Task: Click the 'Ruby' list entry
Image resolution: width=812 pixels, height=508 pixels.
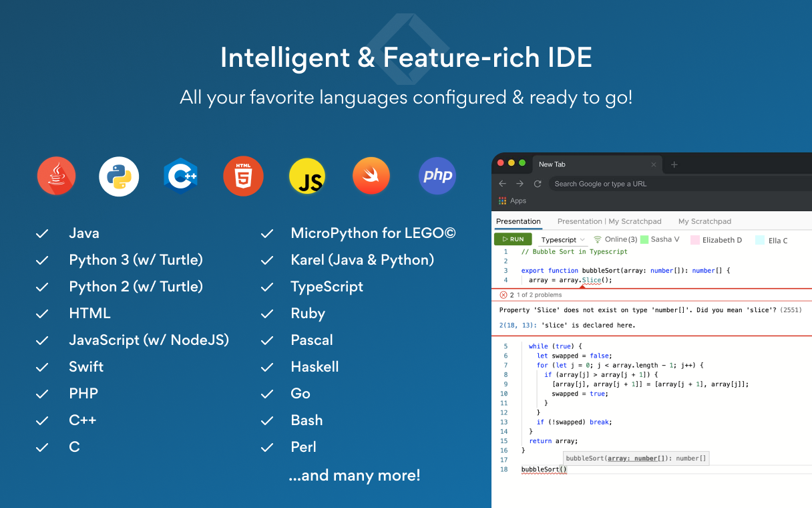Action: click(x=308, y=313)
